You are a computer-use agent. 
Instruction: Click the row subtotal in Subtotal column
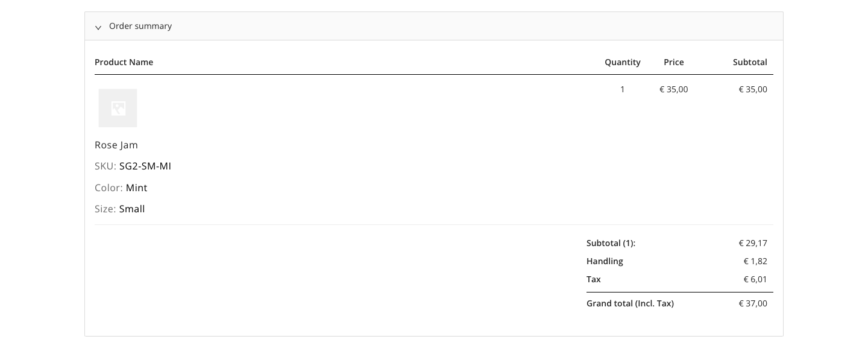click(753, 89)
